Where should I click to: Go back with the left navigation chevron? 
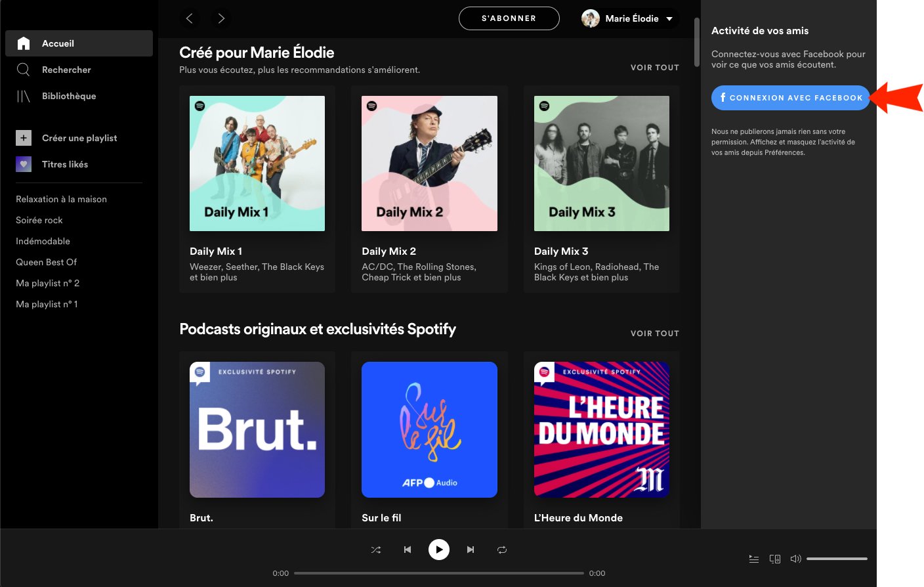click(x=190, y=18)
